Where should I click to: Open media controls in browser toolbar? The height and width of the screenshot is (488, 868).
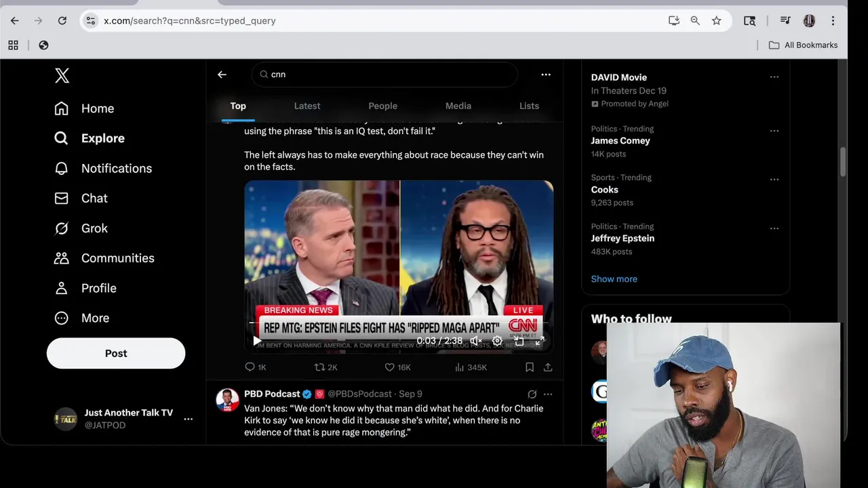point(785,21)
